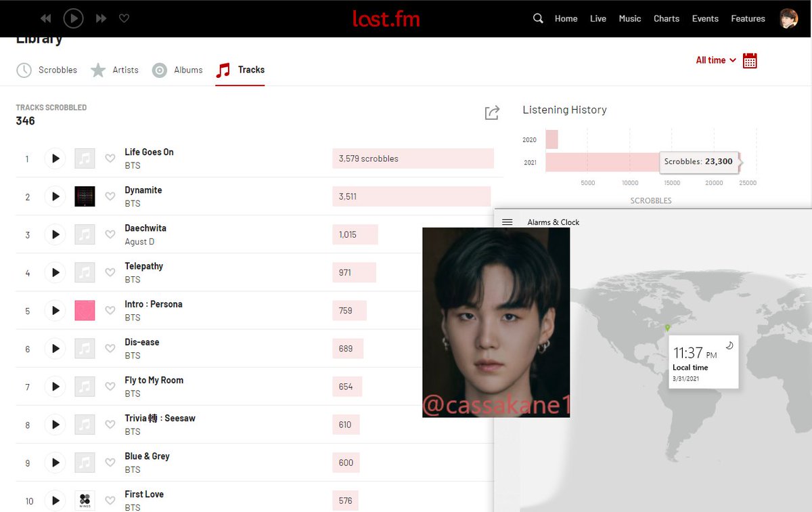Switch to the Albums tab
The width and height of the screenshot is (812, 512).
click(x=177, y=70)
